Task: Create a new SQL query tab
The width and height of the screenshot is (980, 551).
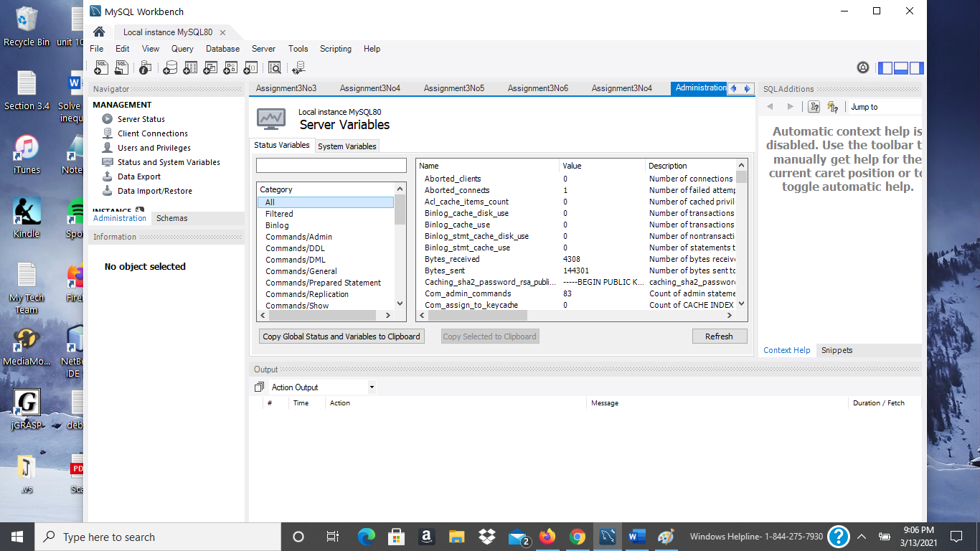Action: pyautogui.click(x=100, y=67)
